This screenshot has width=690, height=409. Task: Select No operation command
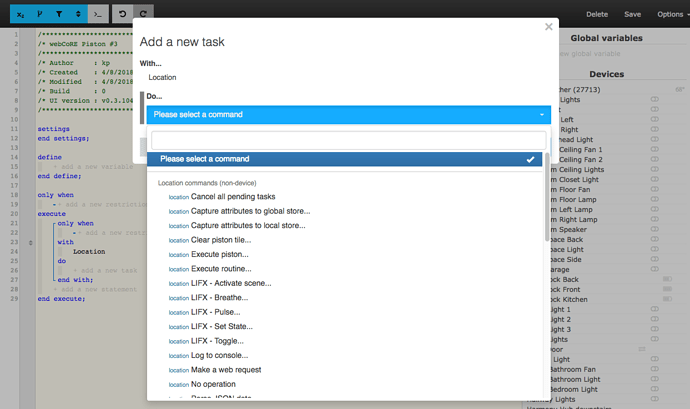click(213, 384)
